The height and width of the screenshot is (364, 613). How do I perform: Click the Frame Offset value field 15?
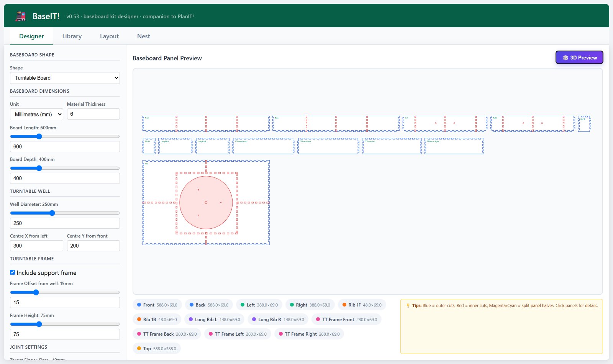[65, 302]
